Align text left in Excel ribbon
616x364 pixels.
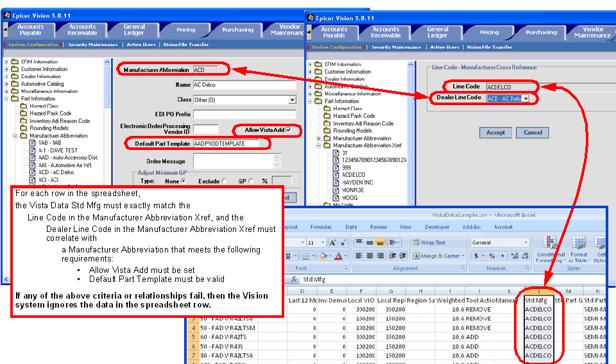coord(359,256)
